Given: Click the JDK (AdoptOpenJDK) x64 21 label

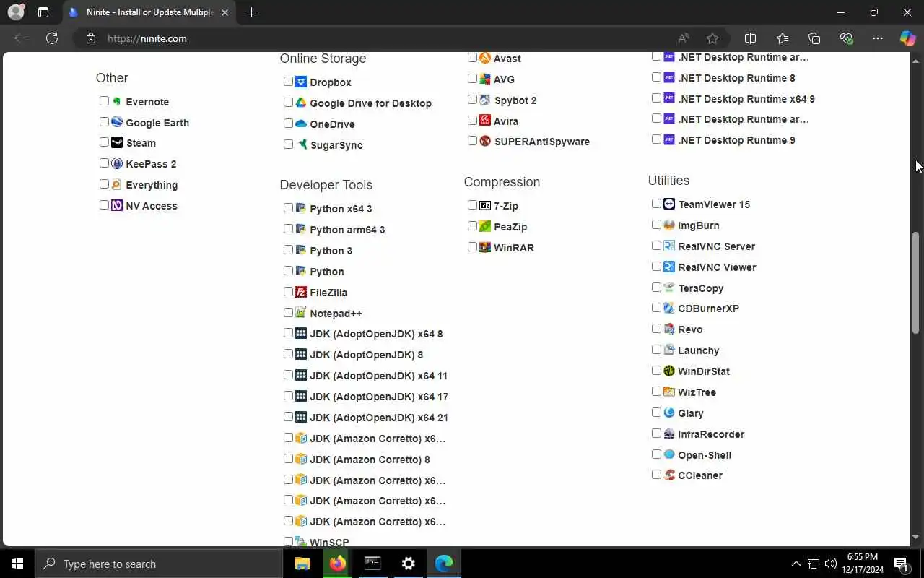Looking at the screenshot, I should (x=379, y=418).
